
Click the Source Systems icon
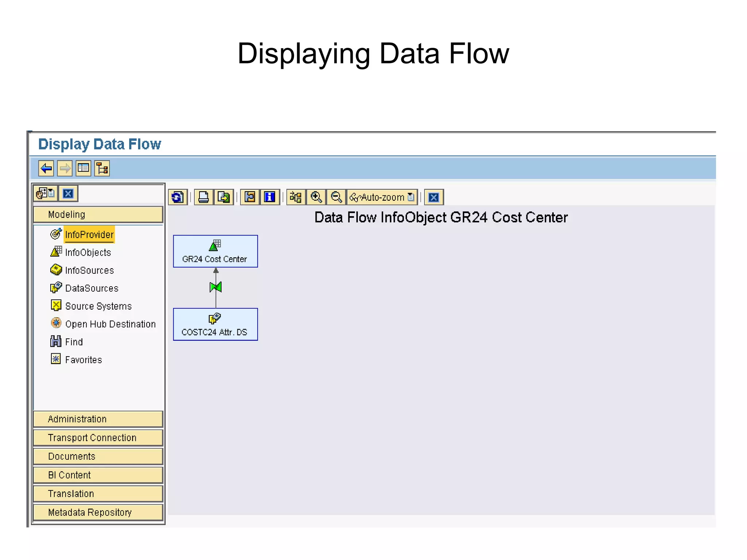coord(56,305)
